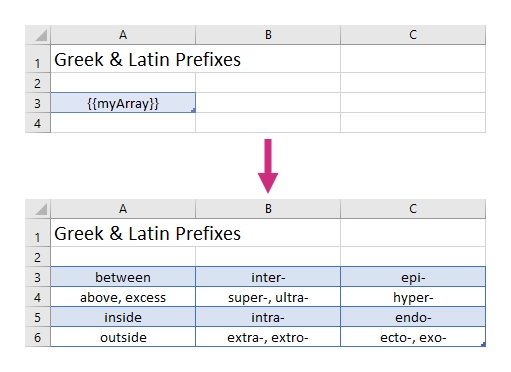Select column B header in bottom sheet

pos(268,209)
